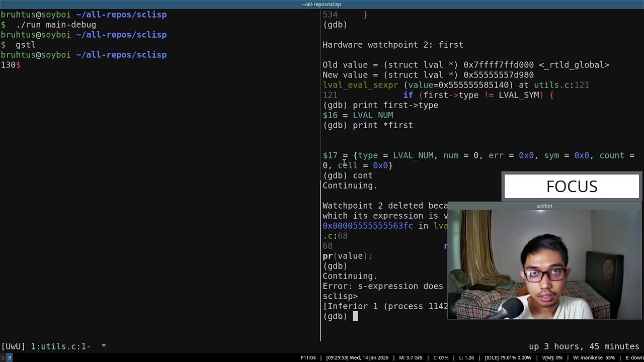Click the 'F11:04' status bar entry
This screenshot has height=362, width=644.
[308, 358]
